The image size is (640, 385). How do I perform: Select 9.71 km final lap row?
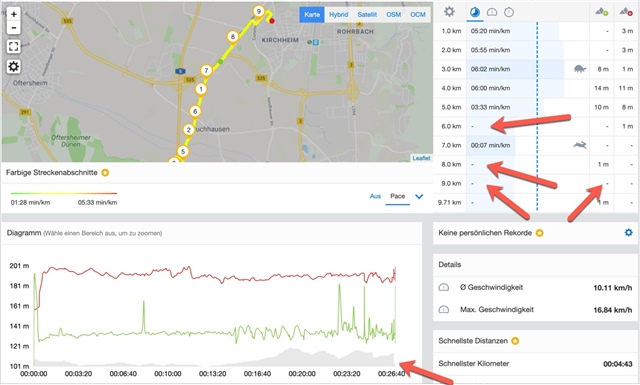coord(535,203)
